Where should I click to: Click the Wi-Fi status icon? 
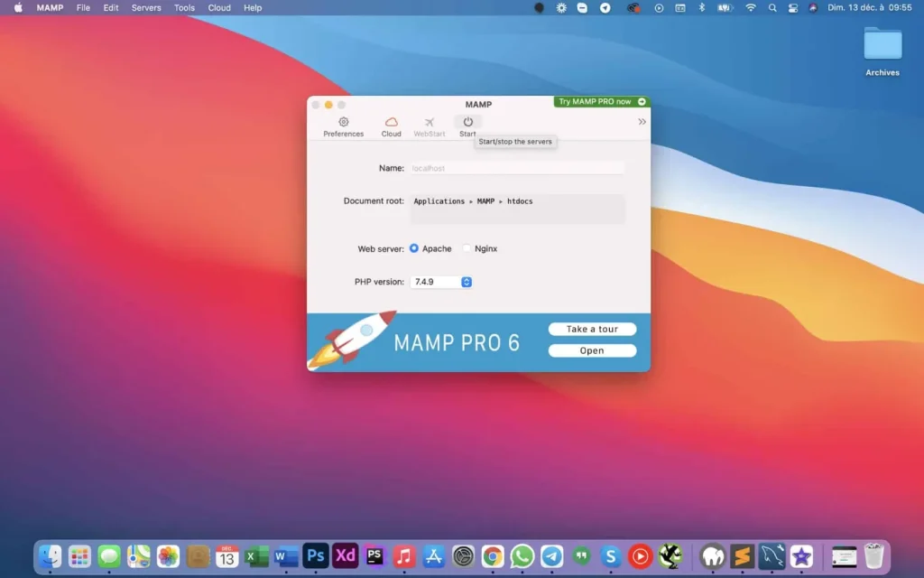click(x=750, y=7)
